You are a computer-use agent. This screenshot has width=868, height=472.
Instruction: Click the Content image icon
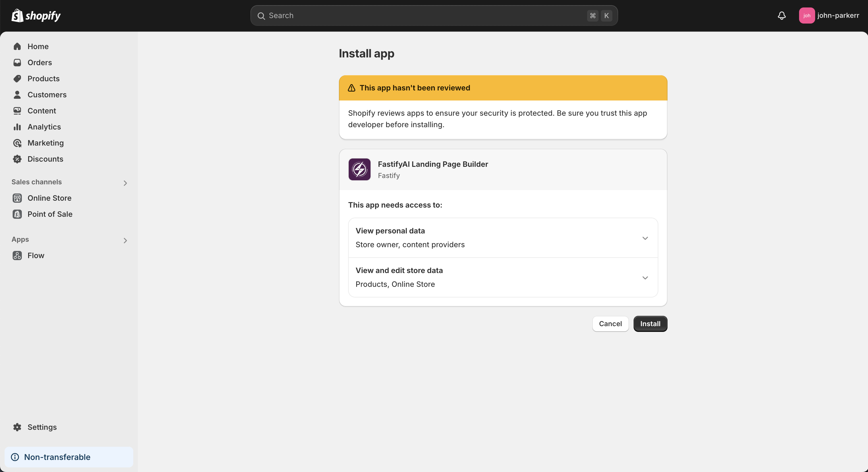(17, 111)
